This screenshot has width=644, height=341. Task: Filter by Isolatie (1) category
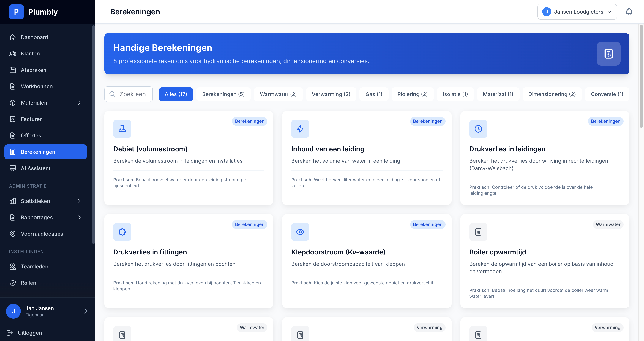(455, 94)
